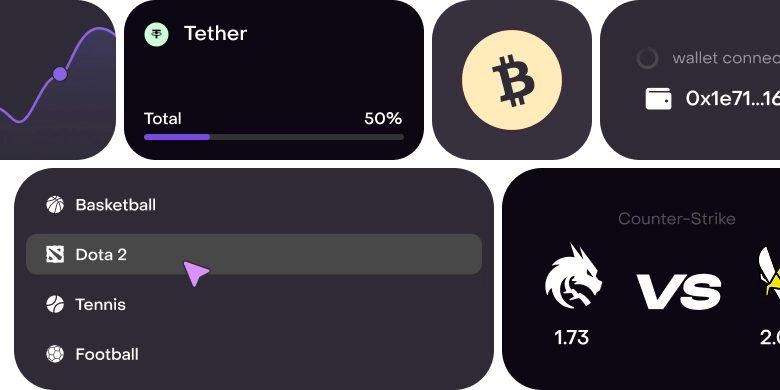This screenshot has height=390, width=780.
Task: Open the highlighted Dota 2 menu entry
Action: [254, 254]
